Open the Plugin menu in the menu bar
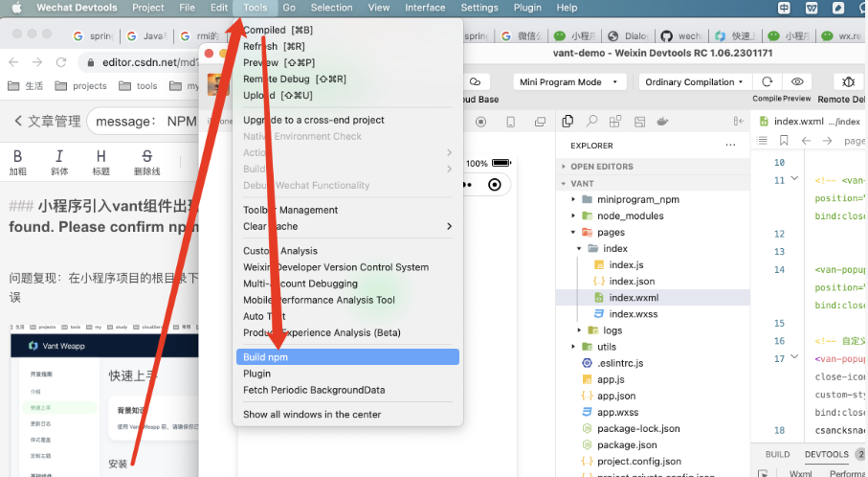This screenshot has width=868, height=477. pyautogui.click(x=527, y=8)
